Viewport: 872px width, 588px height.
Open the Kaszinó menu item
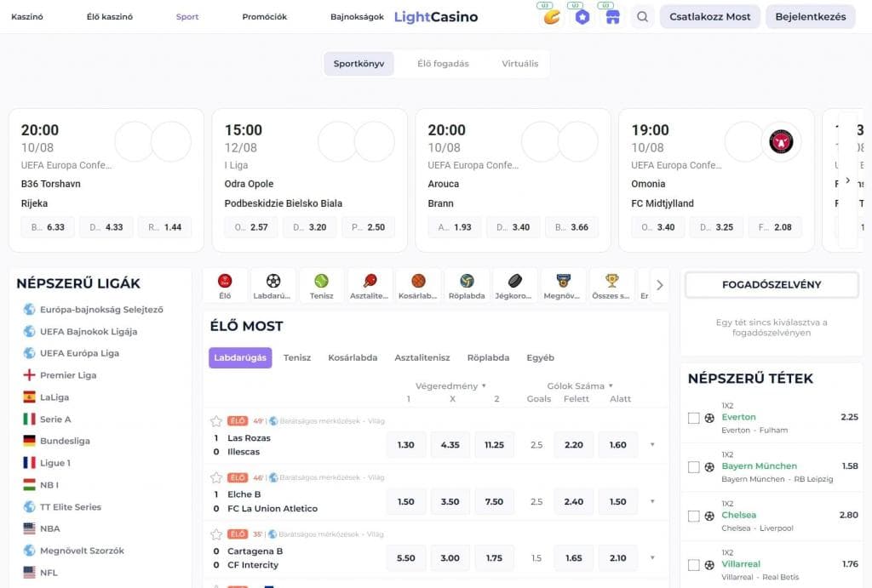point(27,17)
